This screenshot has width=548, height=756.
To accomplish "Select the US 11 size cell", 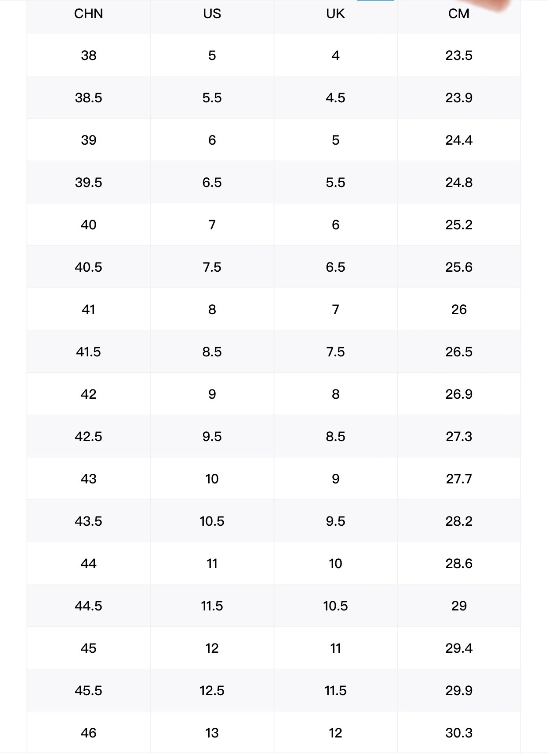I will [212, 563].
